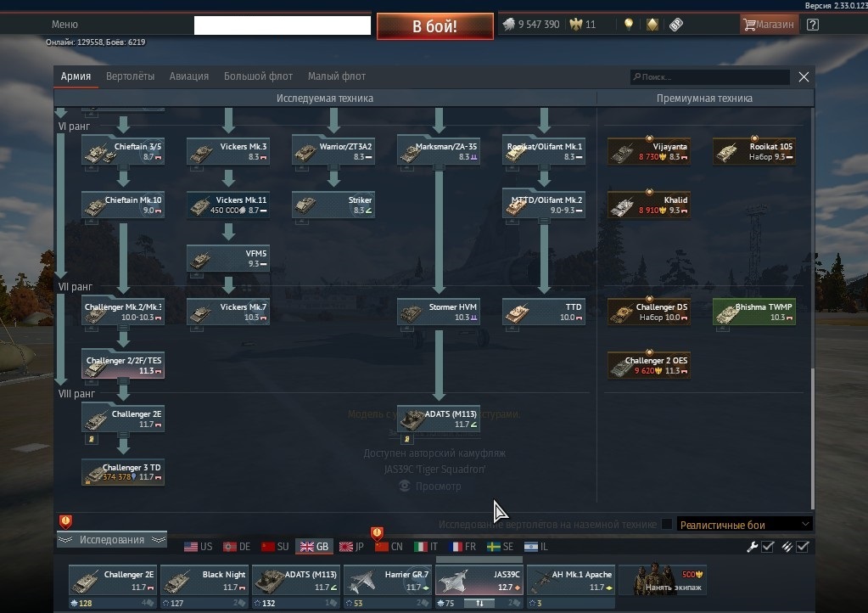Screen dimensions: 868x613
Task: Select the Challenger 3 TD tank
Action: pos(123,472)
